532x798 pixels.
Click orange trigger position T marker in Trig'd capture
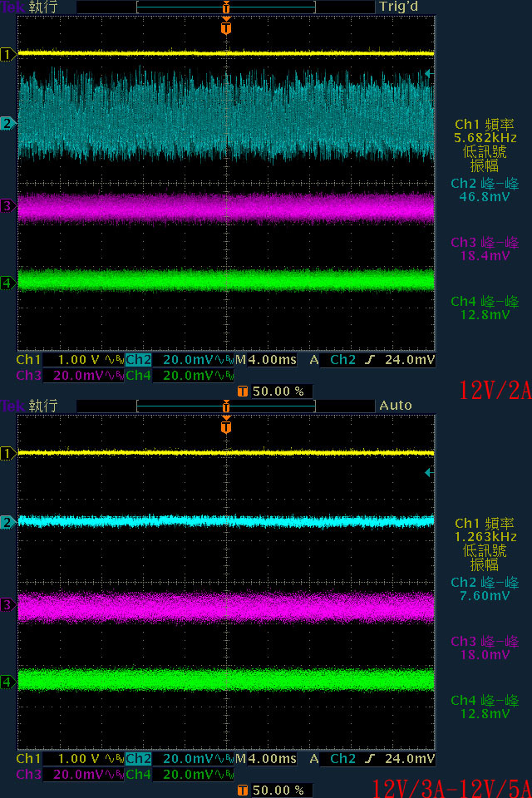point(226,27)
